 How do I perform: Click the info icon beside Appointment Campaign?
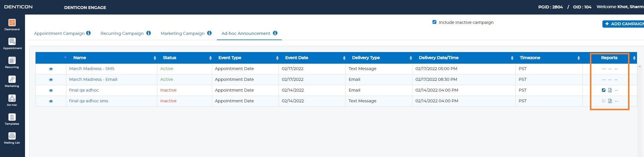(x=88, y=33)
